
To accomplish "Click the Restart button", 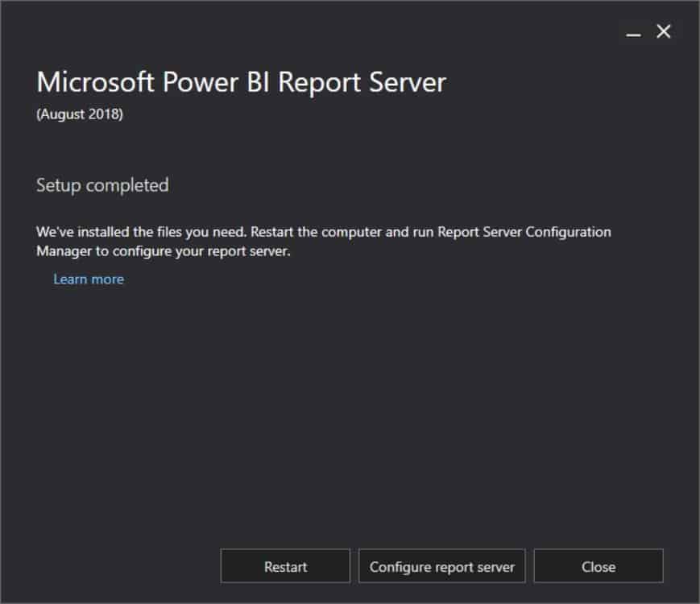I will [x=285, y=566].
